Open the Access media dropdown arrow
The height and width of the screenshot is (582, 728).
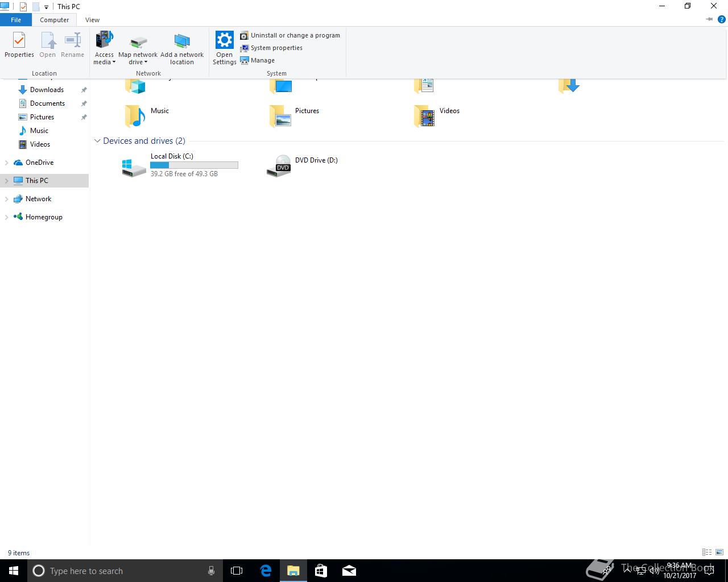click(x=114, y=63)
